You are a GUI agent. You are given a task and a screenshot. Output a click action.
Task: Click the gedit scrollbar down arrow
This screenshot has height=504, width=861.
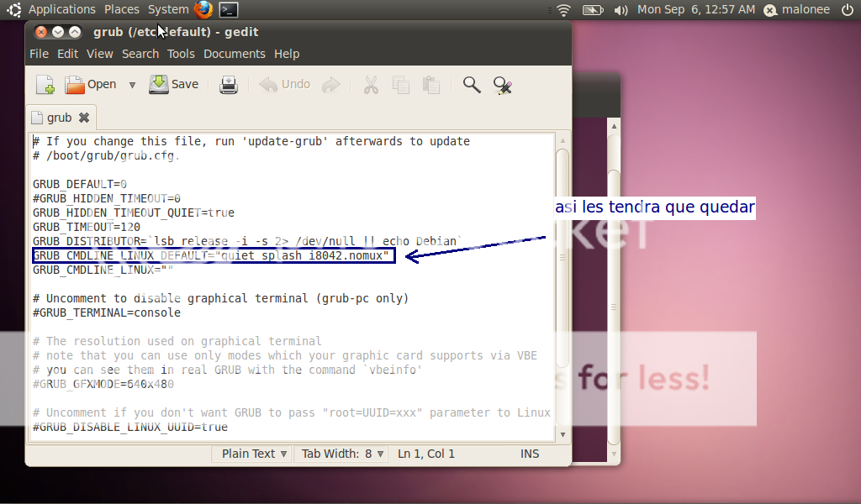click(563, 434)
